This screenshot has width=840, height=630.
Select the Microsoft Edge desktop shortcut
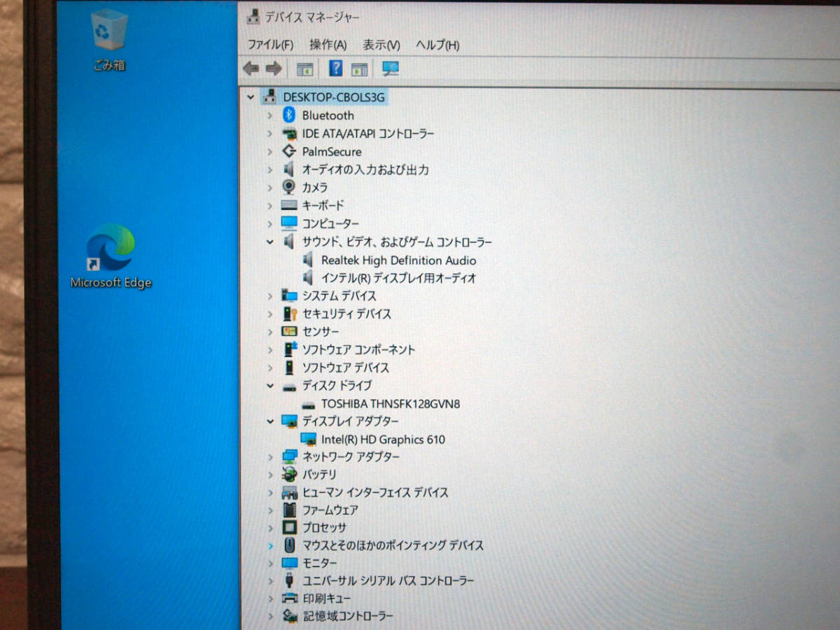coord(111,257)
